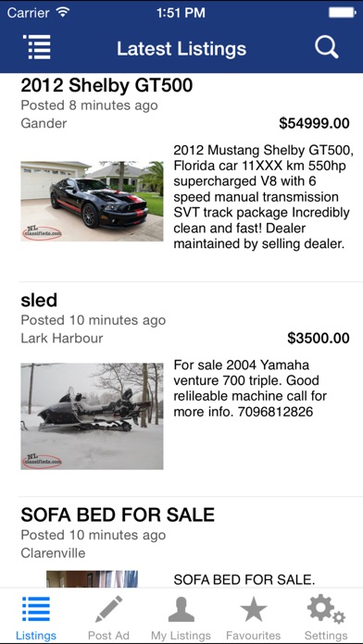Go to My Listings person icon
The width and height of the screenshot is (363, 644).
181,609
